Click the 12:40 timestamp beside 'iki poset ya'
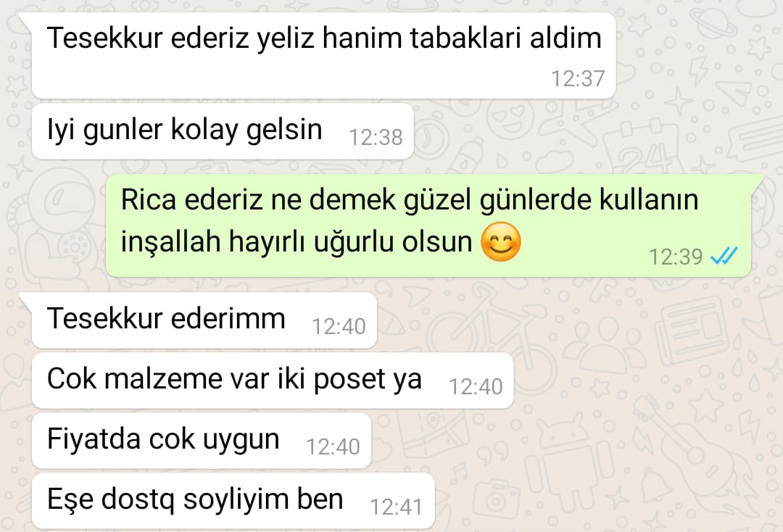Screen dimensions: 783x532 [476, 386]
